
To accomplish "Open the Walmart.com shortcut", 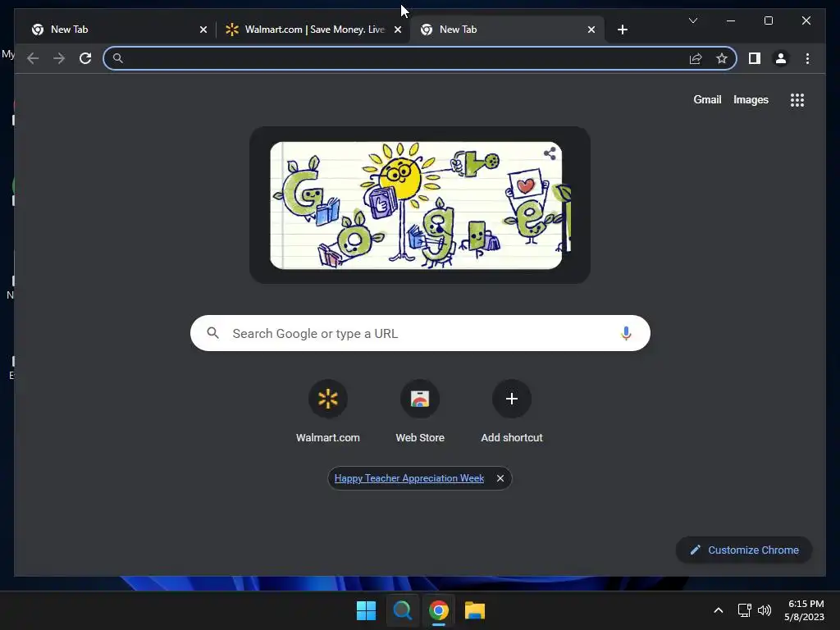I will tap(328, 412).
